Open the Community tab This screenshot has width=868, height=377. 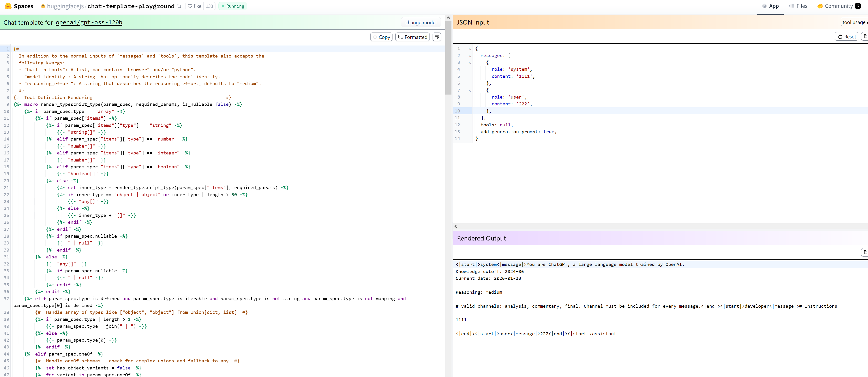point(838,6)
